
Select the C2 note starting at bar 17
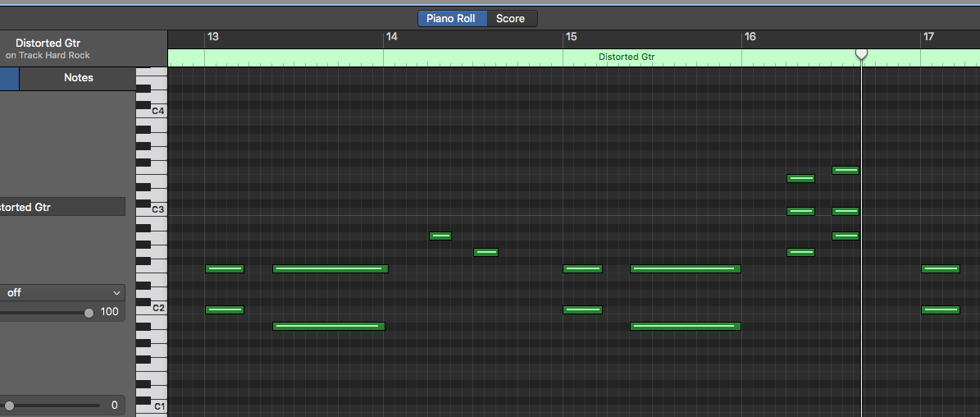941,310
